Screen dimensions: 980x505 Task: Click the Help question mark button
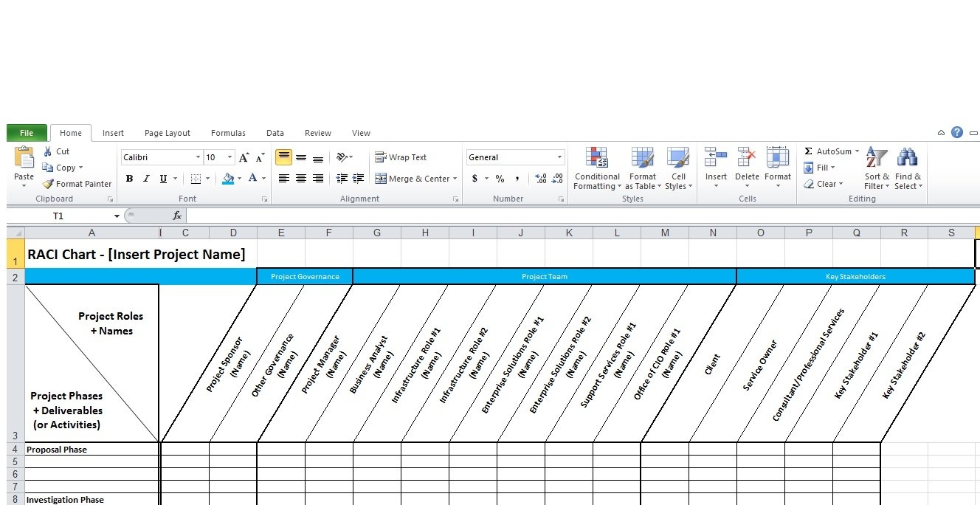tap(957, 132)
